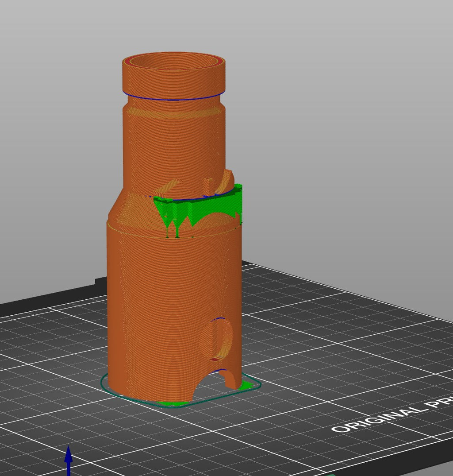Click the green support under the base arch
The height and width of the screenshot is (476, 453).
coord(245,386)
